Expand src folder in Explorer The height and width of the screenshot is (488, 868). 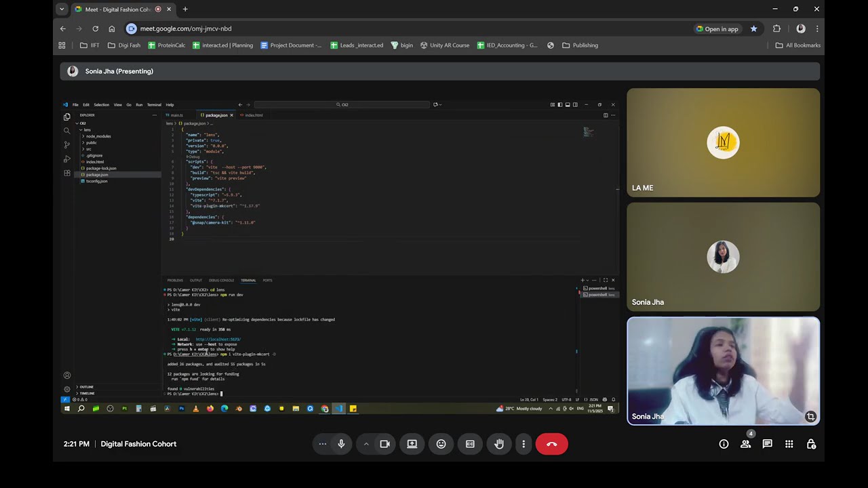88,149
